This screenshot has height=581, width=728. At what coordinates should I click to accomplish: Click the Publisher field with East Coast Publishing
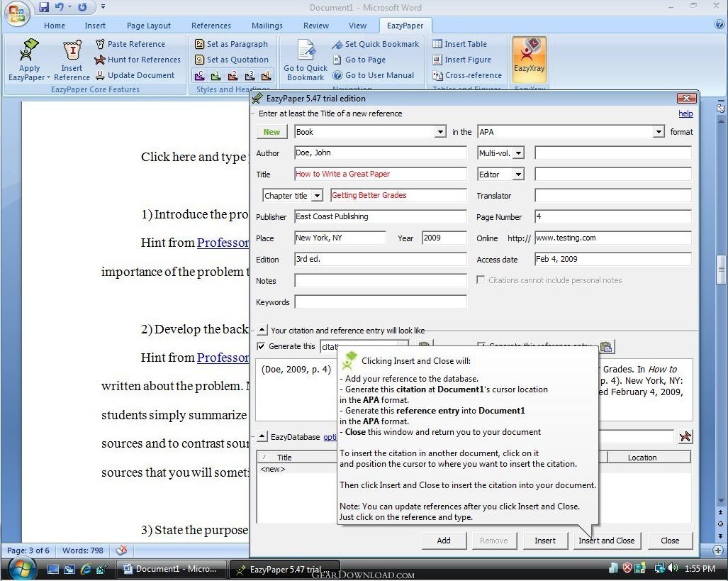click(380, 216)
